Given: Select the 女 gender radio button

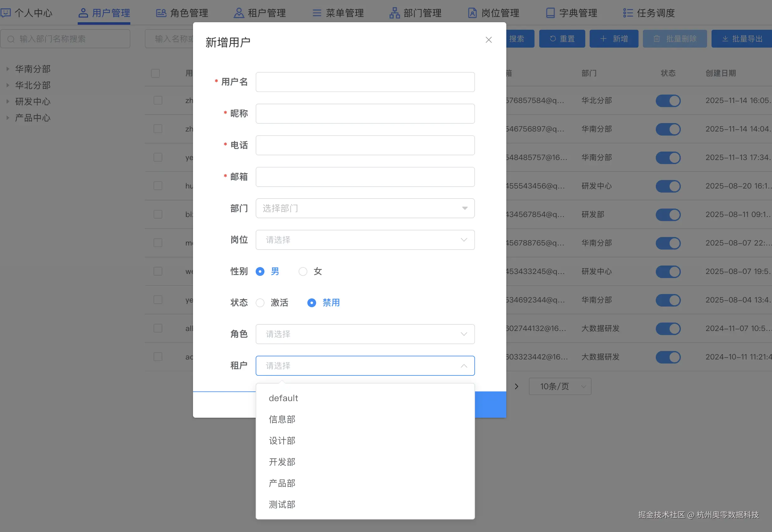Looking at the screenshot, I should pyautogui.click(x=303, y=272).
